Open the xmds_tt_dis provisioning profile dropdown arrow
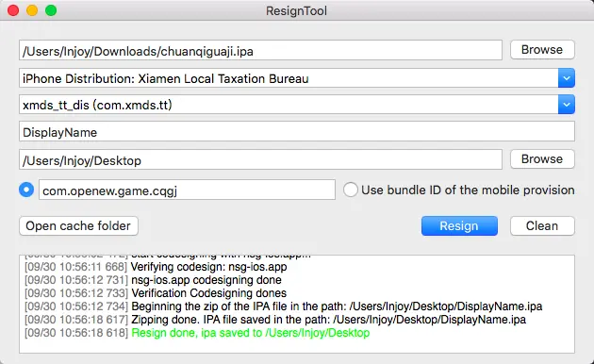Screen dimensions: 594x364 coord(567,105)
